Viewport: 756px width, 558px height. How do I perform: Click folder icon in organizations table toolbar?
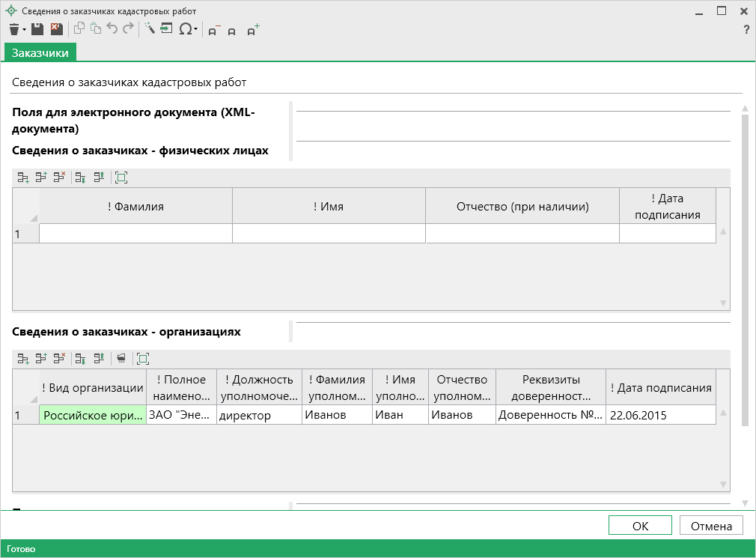tap(121, 359)
